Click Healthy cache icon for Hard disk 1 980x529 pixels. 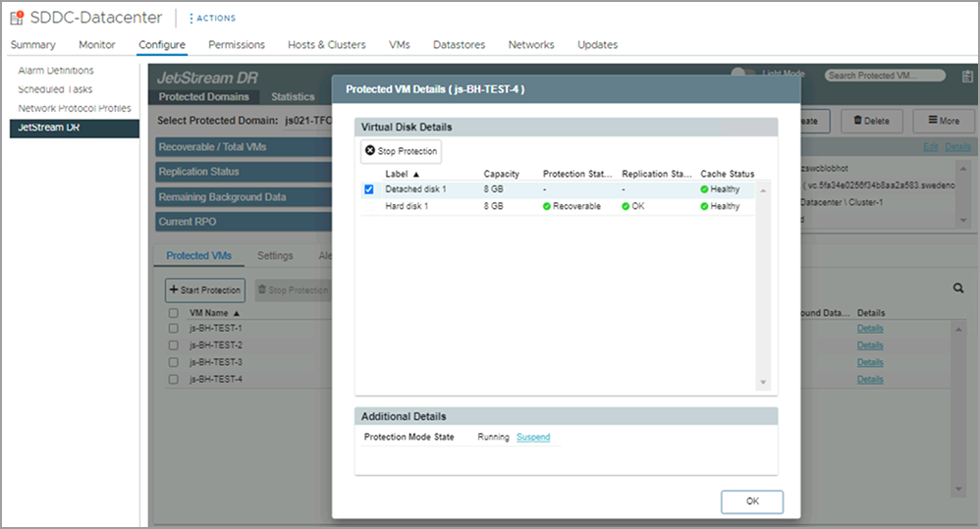tap(704, 207)
